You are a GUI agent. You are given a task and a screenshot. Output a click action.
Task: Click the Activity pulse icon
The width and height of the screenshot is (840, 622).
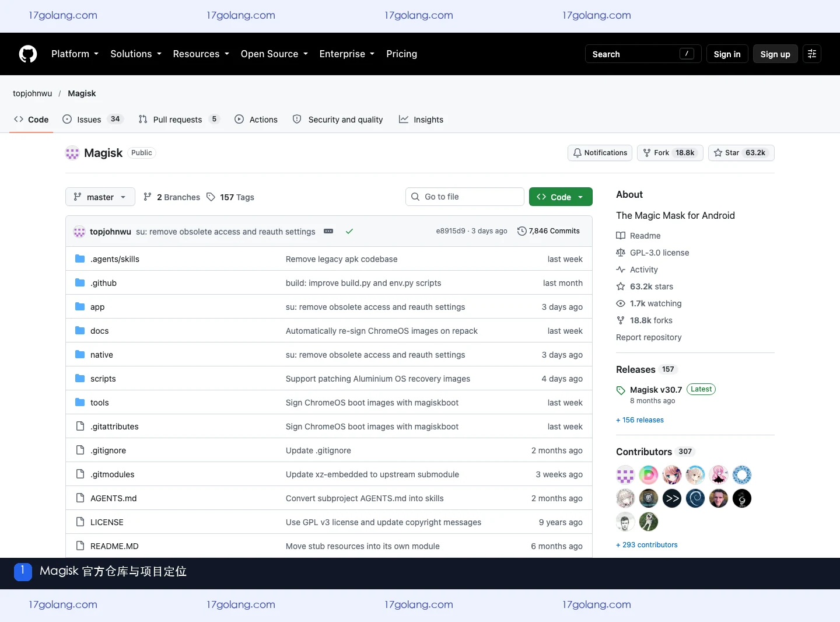point(621,270)
